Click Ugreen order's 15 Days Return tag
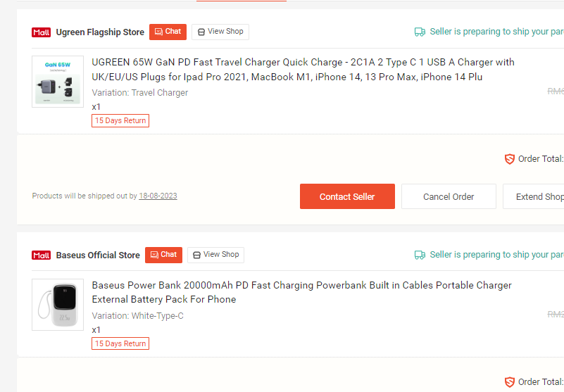The width and height of the screenshot is (564, 392). [120, 120]
